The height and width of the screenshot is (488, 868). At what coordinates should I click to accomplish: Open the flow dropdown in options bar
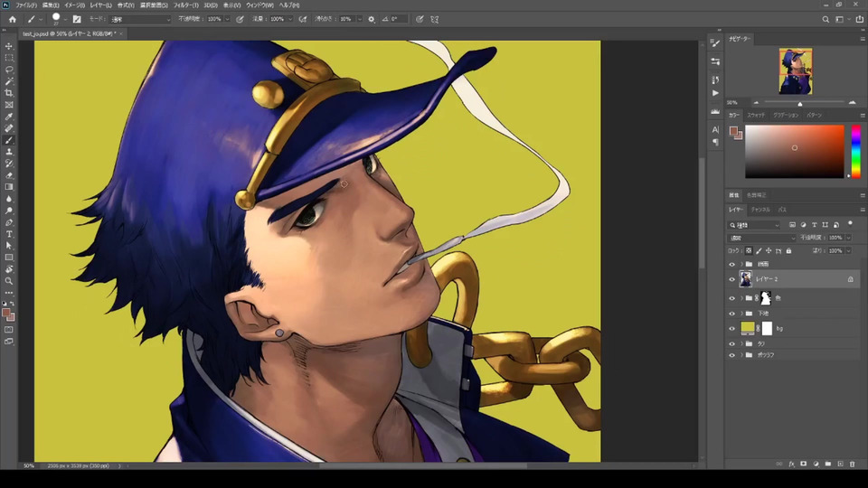tap(289, 19)
